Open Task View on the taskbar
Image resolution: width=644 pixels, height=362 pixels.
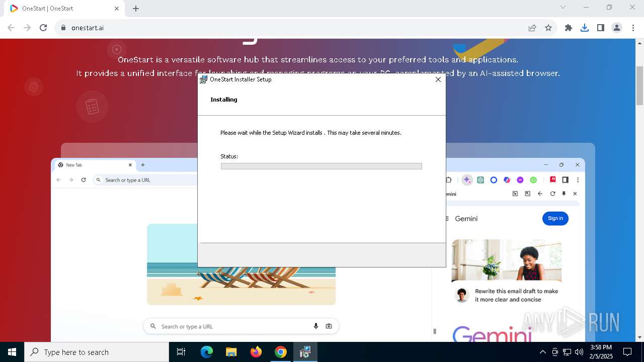(181, 352)
